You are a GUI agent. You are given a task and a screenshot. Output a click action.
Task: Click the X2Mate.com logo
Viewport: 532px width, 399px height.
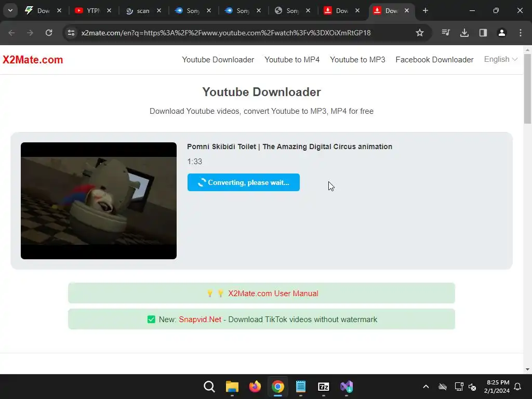pos(33,60)
